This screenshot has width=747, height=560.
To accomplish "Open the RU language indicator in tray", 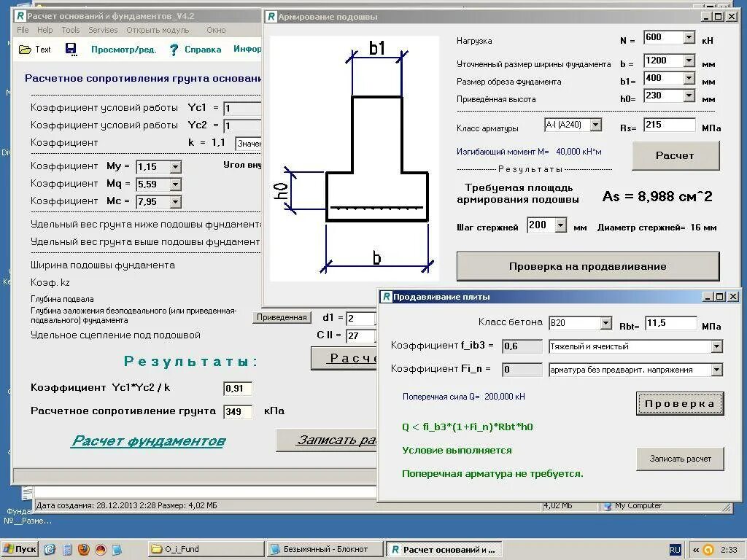I will (x=675, y=550).
